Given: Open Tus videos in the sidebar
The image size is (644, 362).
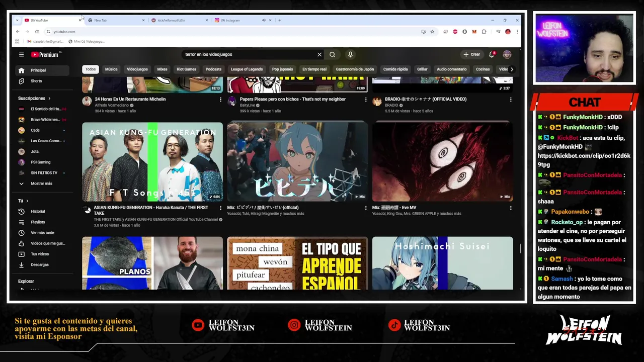Looking at the screenshot, I should point(42,254).
